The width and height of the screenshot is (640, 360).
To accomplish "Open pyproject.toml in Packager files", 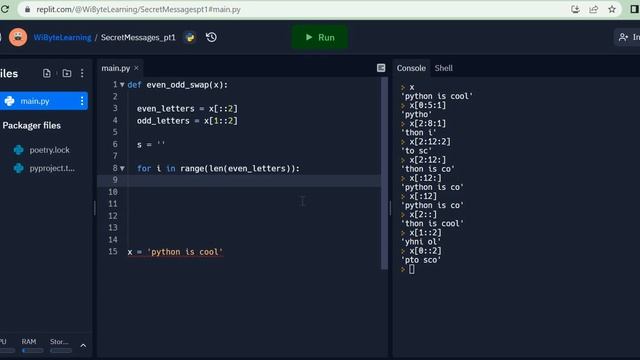I will coord(52,168).
